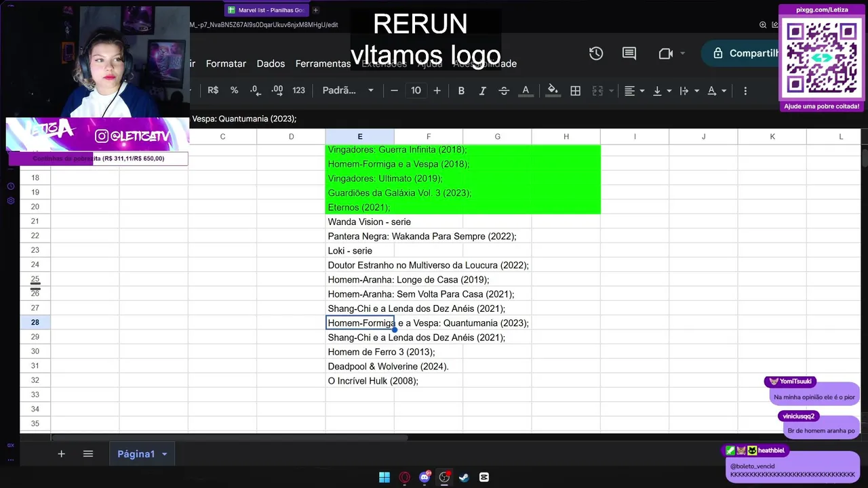
Task: Select column E header
Action: coord(359,136)
